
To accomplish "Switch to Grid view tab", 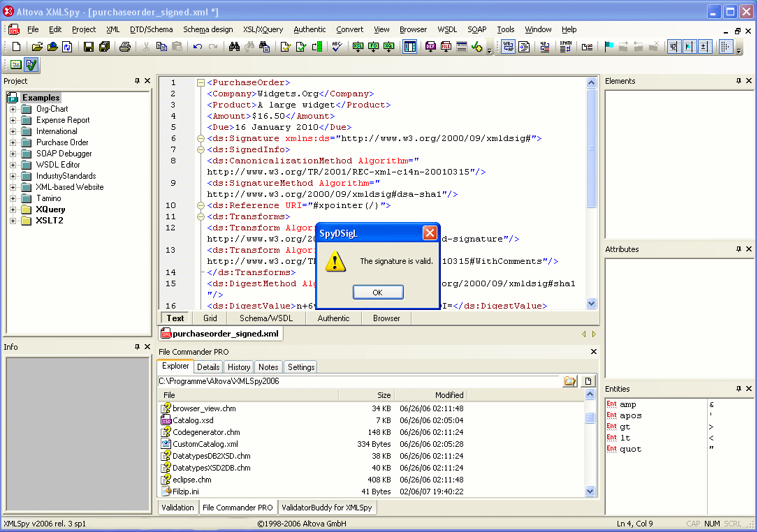I will coord(210,318).
